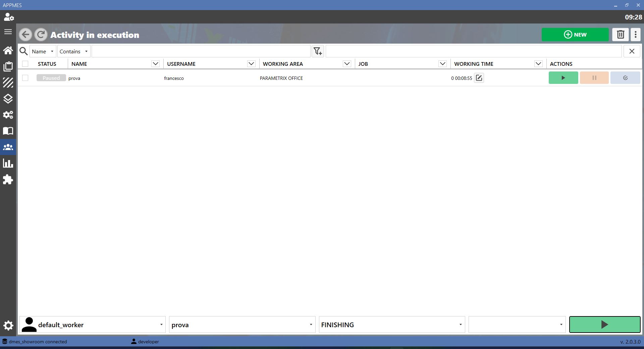The height and width of the screenshot is (349, 644).
Task: Create a NEW activity
Action: (x=575, y=35)
